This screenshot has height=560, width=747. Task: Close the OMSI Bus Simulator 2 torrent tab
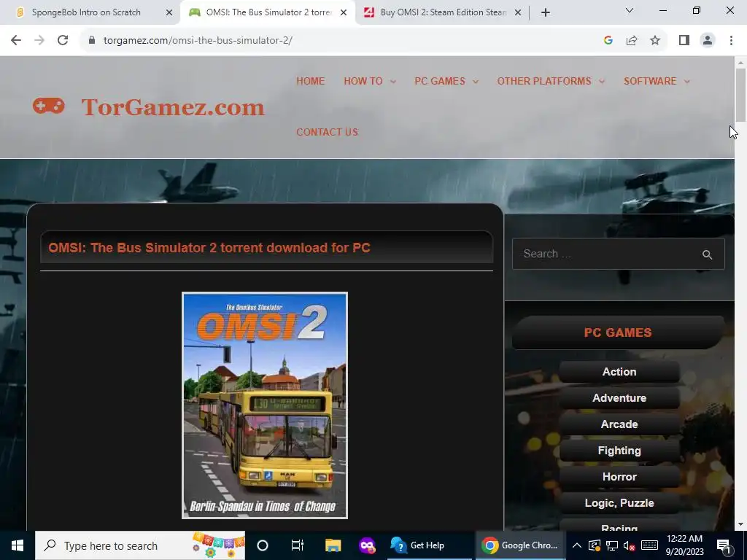point(344,13)
